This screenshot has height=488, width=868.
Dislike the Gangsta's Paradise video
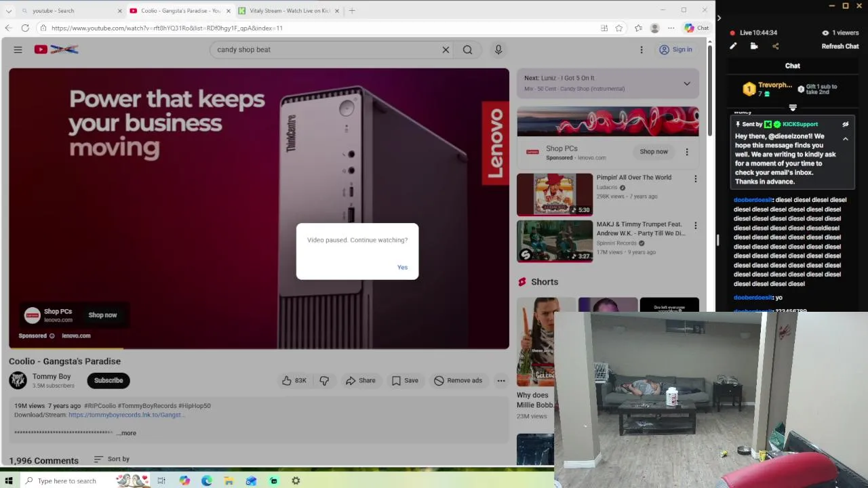[324, 380]
